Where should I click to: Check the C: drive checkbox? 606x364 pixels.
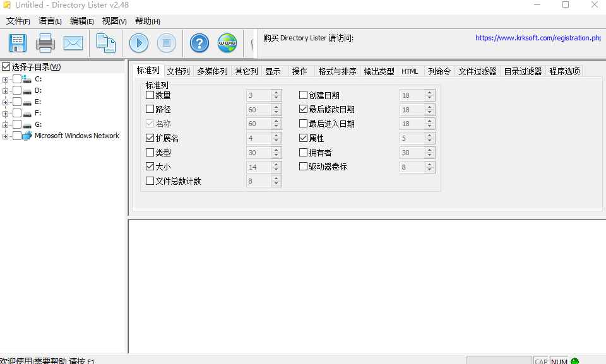[x=17, y=79]
